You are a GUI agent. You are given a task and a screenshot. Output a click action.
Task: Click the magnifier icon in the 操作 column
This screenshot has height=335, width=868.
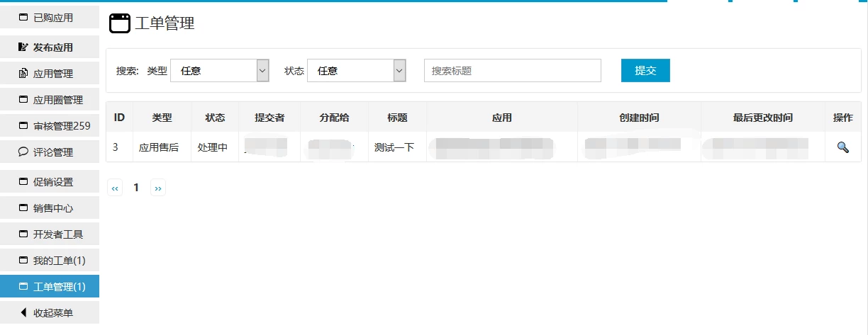click(x=842, y=147)
